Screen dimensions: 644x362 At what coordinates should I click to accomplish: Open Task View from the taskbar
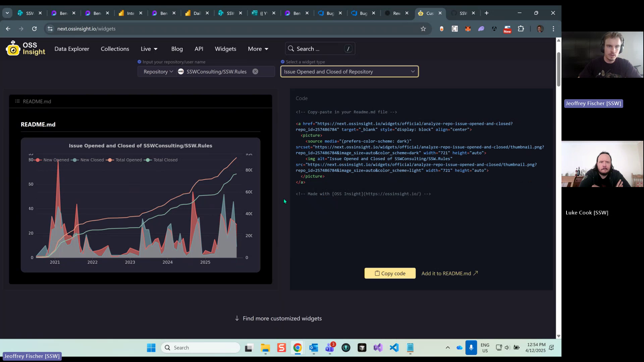tap(249, 348)
